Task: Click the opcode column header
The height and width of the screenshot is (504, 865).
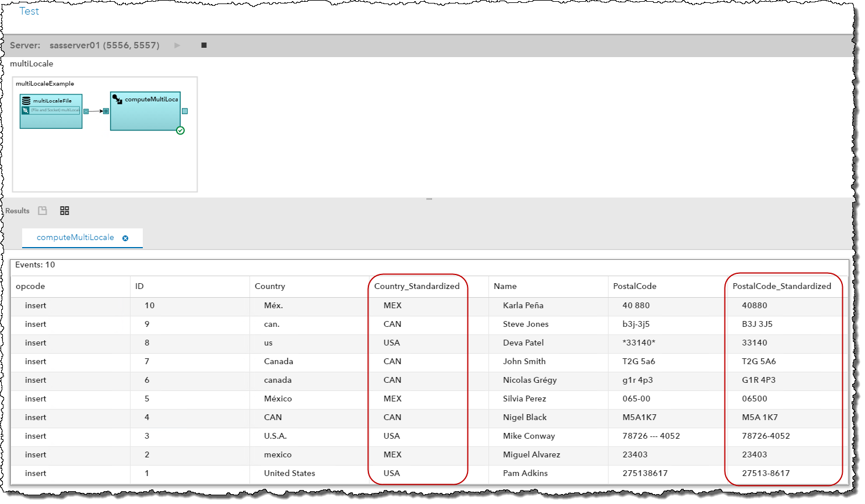Action: pos(30,286)
